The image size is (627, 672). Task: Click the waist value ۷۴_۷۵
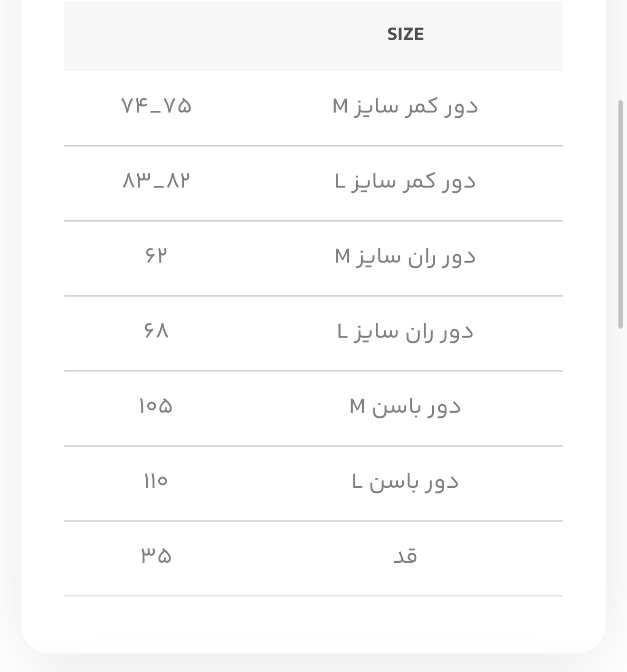point(156,106)
